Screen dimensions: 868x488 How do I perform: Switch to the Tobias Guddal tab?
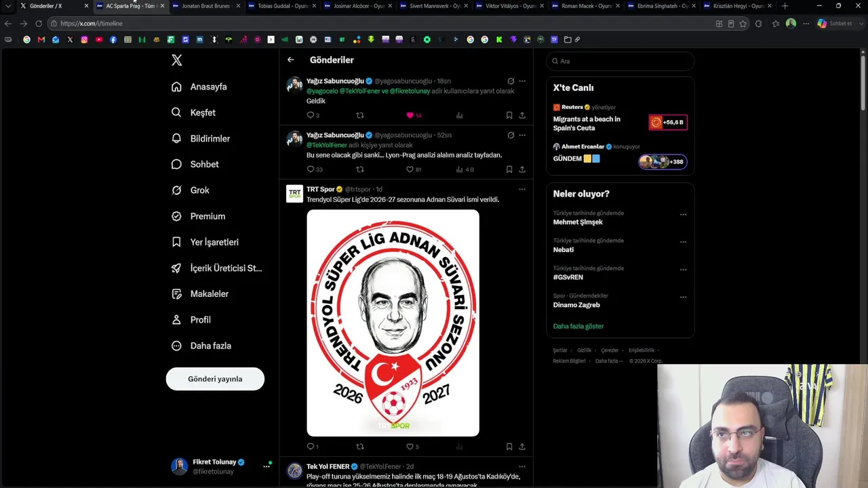pos(281,6)
